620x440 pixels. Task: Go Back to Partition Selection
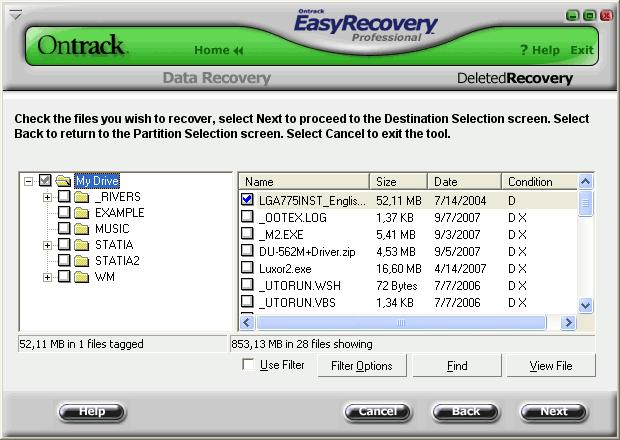pos(466,412)
